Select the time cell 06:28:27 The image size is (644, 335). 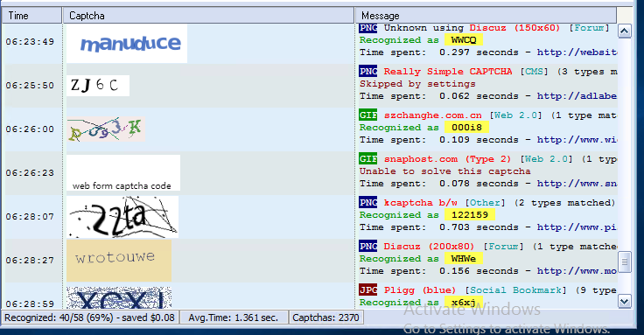point(30,261)
